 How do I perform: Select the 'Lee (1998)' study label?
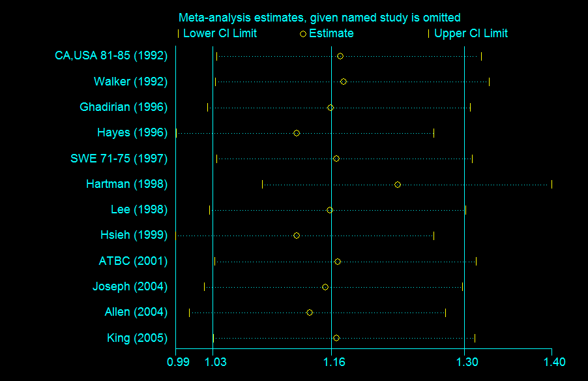[x=139, y=209]
